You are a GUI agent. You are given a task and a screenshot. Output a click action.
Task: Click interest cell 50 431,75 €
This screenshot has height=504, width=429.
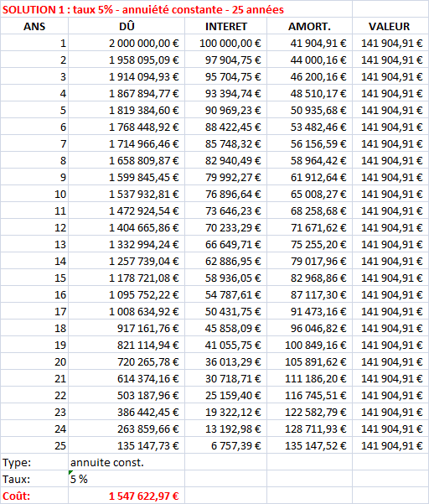point(225,311)
